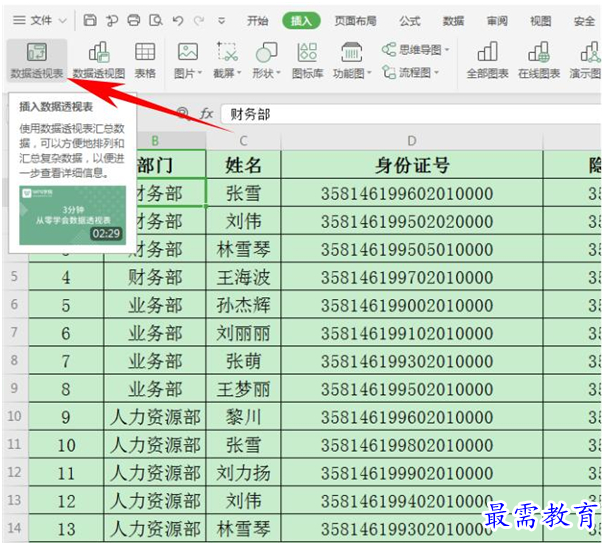Click ID cell 358146199902010000
The width and height of the screenshot is (606, 547).
tap(412, 472)
